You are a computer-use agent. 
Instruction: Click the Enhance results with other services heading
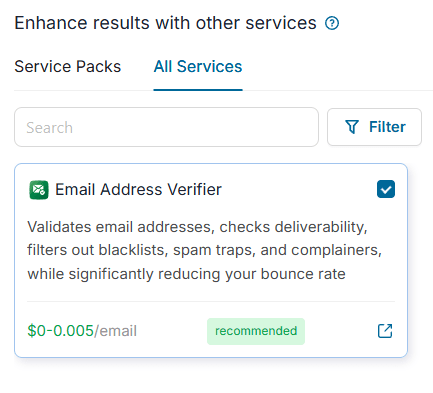point(165,23)
